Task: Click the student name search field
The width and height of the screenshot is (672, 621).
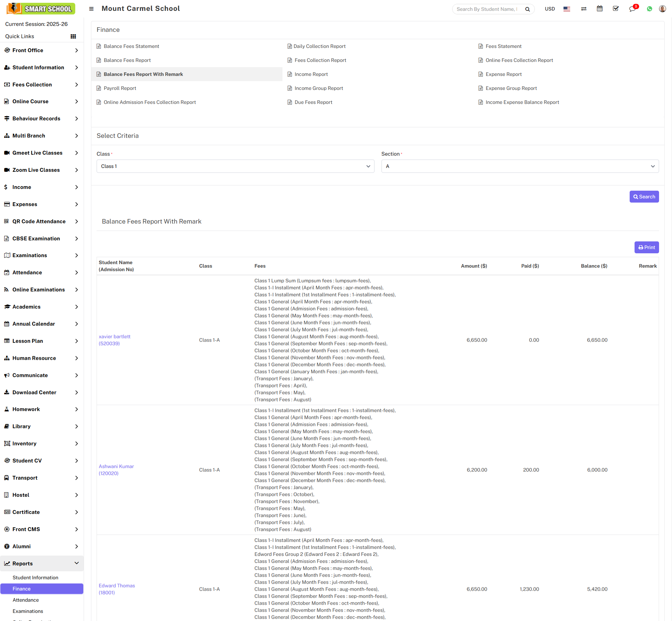Action: coord(486,9)
